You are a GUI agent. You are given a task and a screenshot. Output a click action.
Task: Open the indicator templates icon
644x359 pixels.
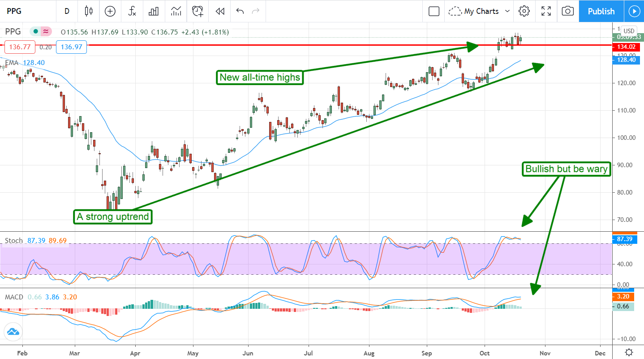pos(176,11)
